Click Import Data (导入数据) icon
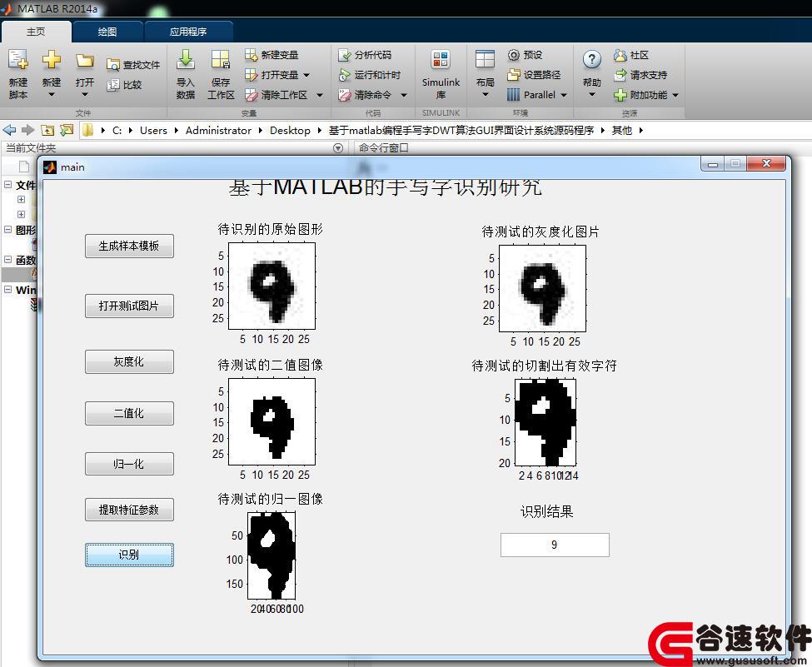Screen dimensions: 812x667 click(x=186, y=60)
